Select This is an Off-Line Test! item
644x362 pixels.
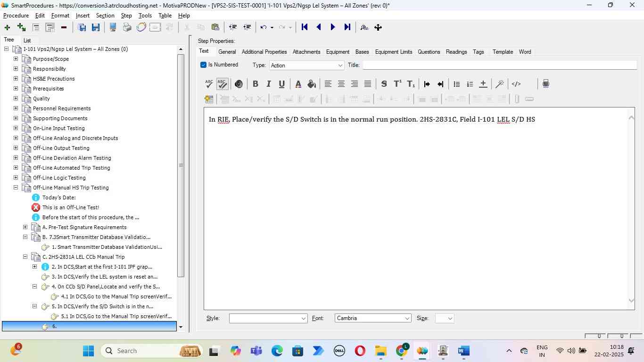[x=71, y=207]
